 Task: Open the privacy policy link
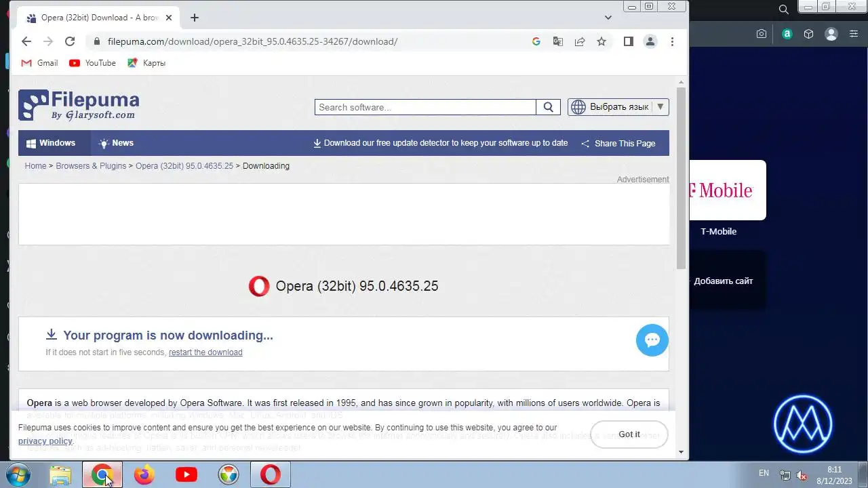coord(45,441)
